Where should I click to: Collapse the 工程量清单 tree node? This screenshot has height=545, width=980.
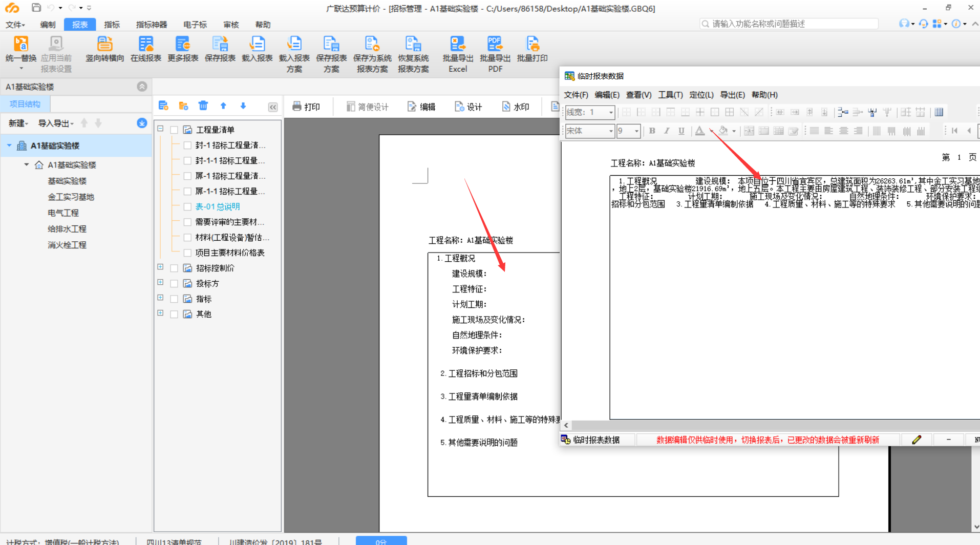pos(160,129)
